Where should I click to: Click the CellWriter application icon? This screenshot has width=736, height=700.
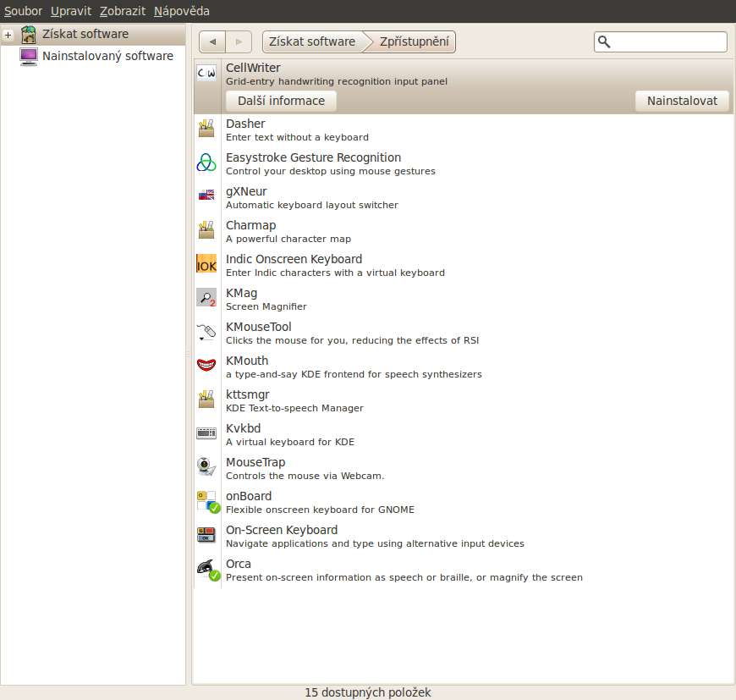tap(206, 74)
